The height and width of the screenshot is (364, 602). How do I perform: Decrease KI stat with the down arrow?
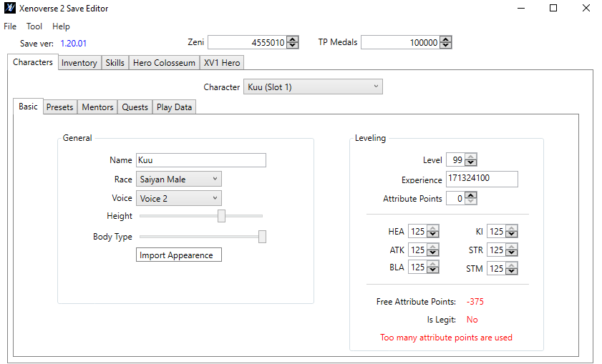click(x=511, y=235)
